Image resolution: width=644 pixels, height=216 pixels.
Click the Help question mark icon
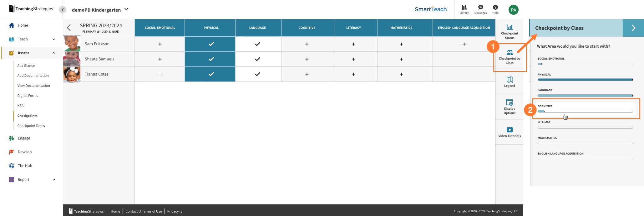(495, 9)
